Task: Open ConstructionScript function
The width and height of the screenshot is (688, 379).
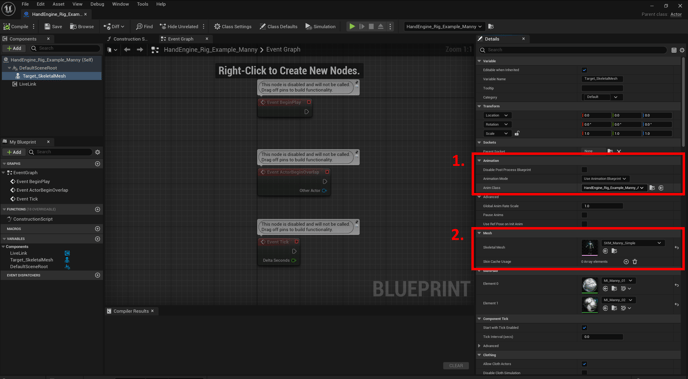Action: click(x=32, y=219)
